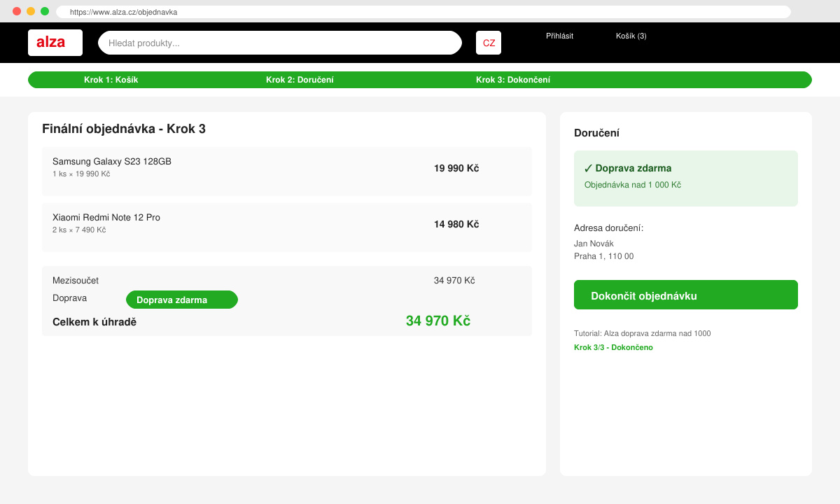
Task: Click the browser URL address bar
Action: [423, 12]
